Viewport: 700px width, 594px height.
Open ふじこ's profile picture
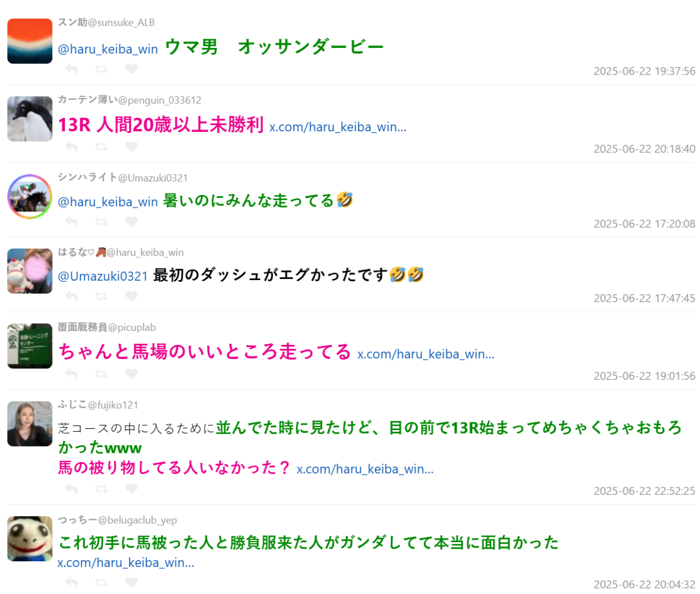(x=30, y=424)
